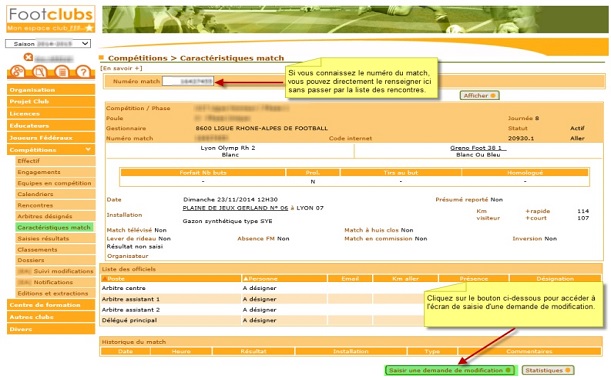611x378 pixels.
Task: Click the orange X logout icon
Action: [28, 57]
